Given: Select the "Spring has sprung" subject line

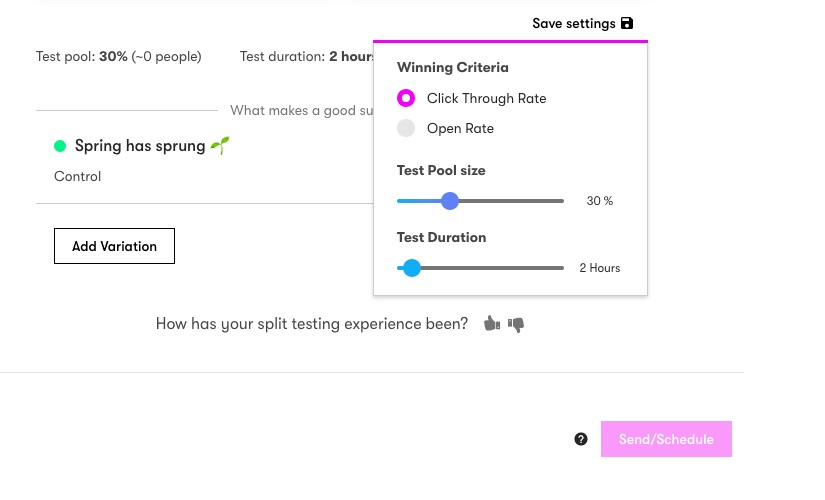Looking at the screenshot, I should tap(139, 146).
